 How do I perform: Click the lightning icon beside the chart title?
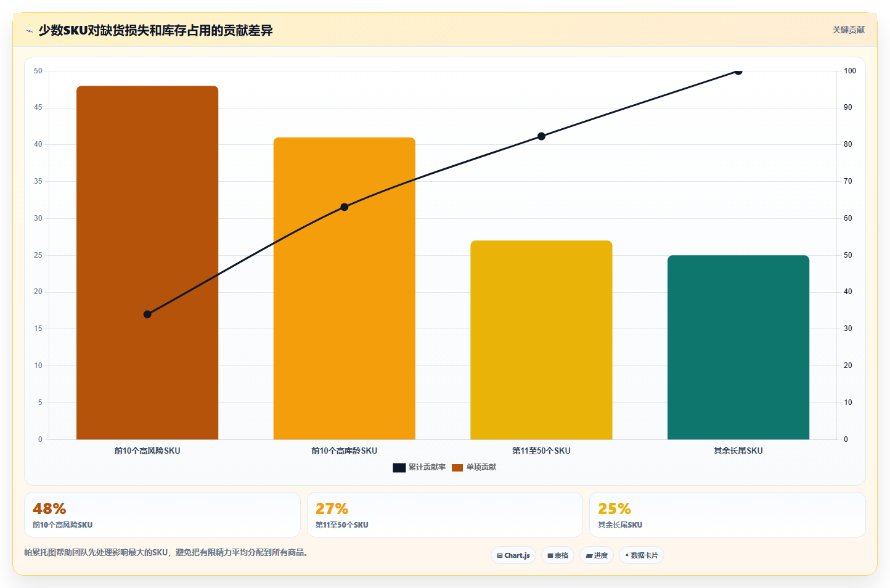[29, 31]
